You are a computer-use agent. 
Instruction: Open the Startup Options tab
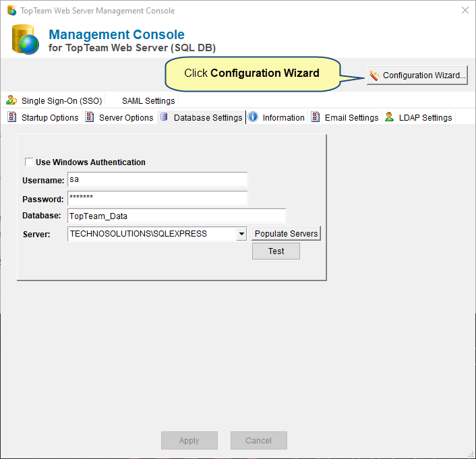[43, 117]
